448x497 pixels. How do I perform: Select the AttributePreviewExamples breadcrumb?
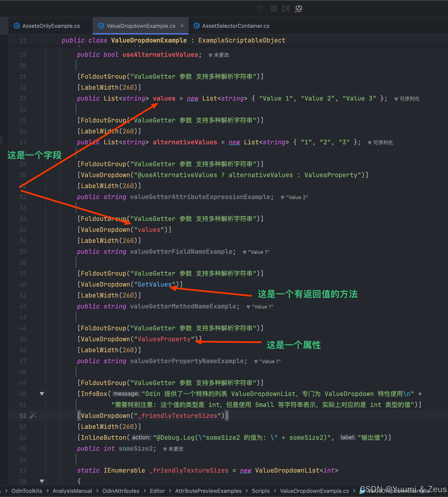(x=208, y=491)
